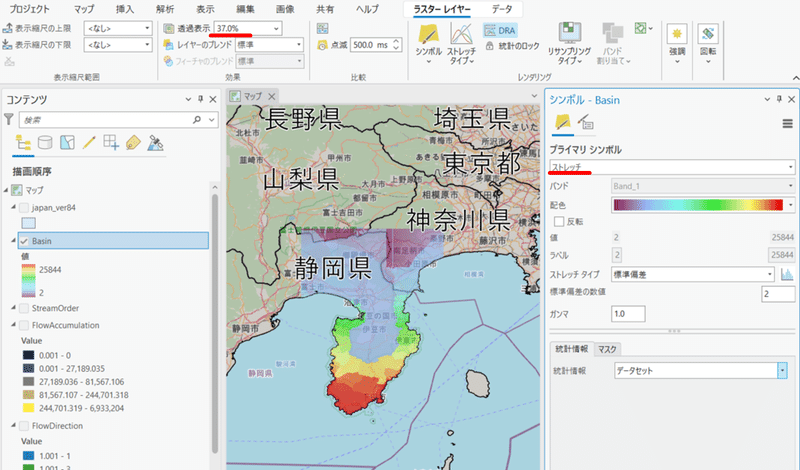Open the 配色 color ramp selector

[703, 205]
